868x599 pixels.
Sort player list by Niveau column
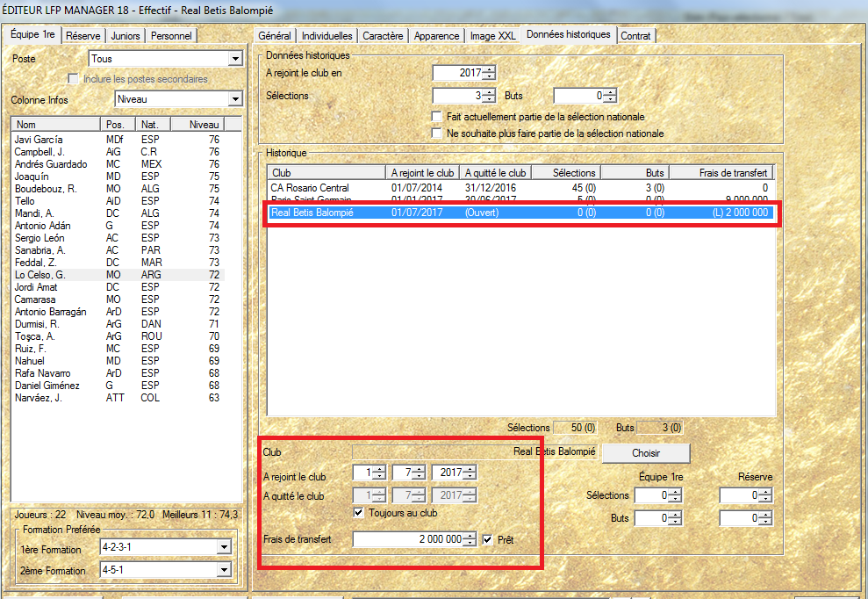coord(197,125)
